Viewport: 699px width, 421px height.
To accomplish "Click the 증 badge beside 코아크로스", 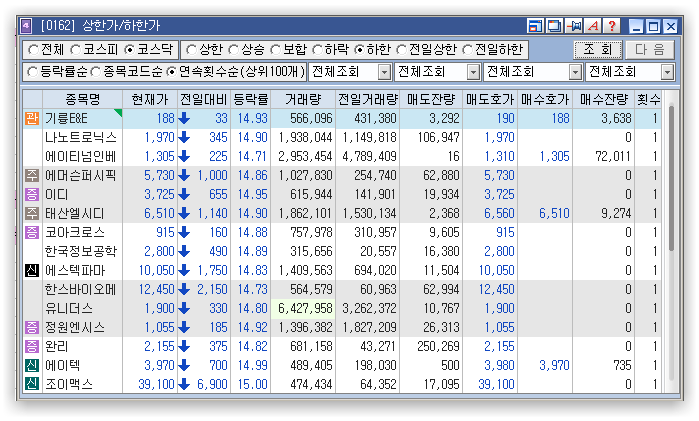I will point(32,232).
